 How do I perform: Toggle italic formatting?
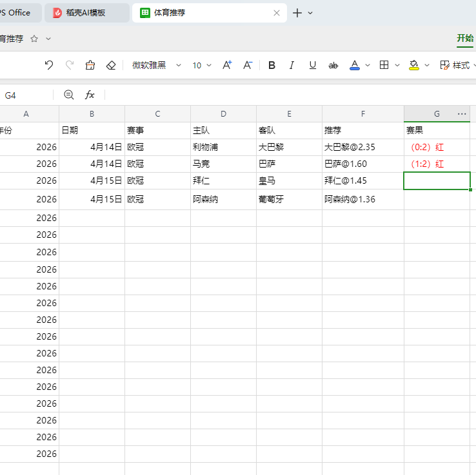tap(292, 65)
